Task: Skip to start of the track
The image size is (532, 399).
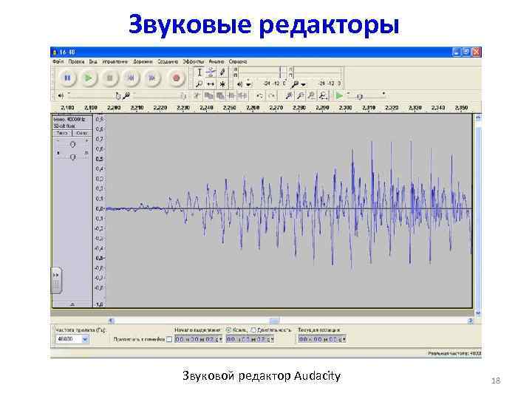Action: (x=131, y=78)
